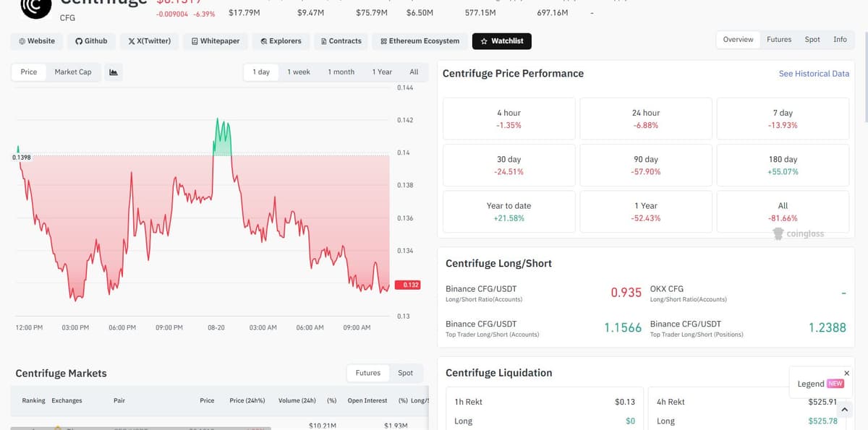
Task: Select the Futures markets tab
Action: [367, 373]
